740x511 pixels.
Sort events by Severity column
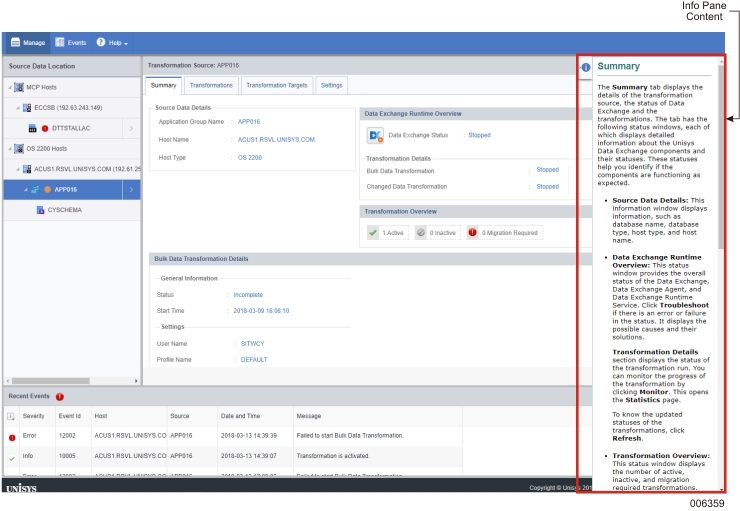(x=33, y=416)
